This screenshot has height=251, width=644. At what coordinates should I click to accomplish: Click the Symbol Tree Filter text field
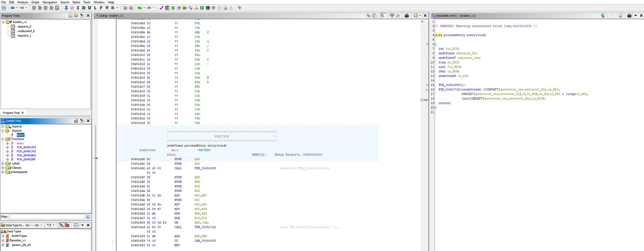click(47, 217)
